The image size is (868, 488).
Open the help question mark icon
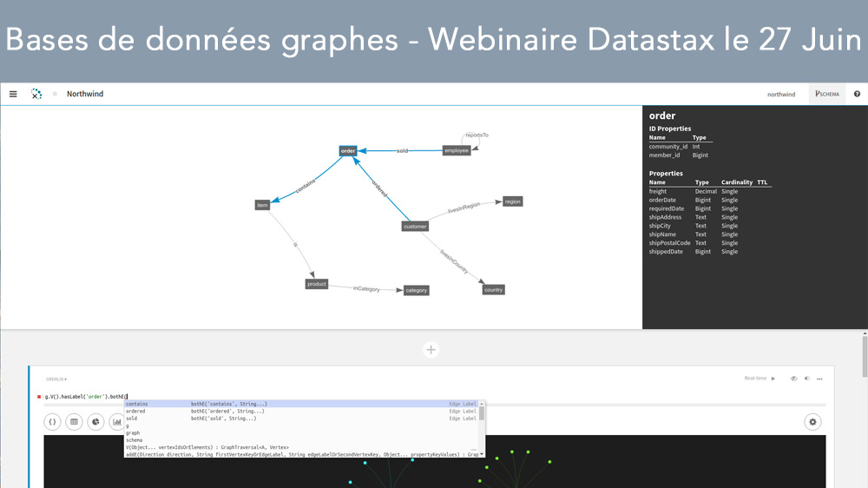point(857,94)
